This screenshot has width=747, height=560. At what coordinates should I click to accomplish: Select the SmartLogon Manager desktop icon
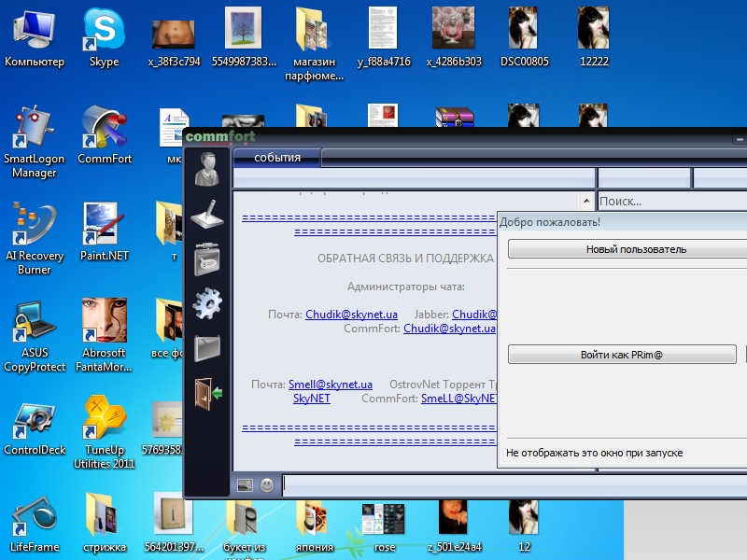pos(35,142)
